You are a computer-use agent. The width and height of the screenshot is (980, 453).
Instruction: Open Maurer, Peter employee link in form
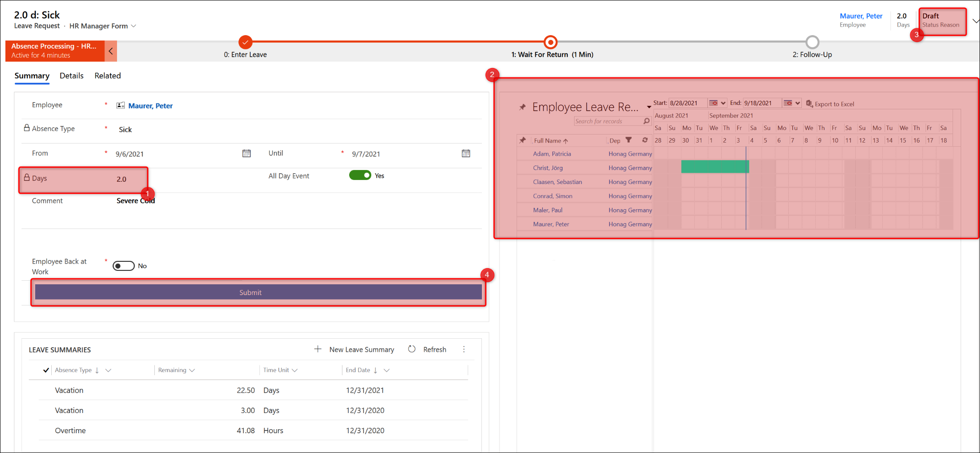[150, 106]
